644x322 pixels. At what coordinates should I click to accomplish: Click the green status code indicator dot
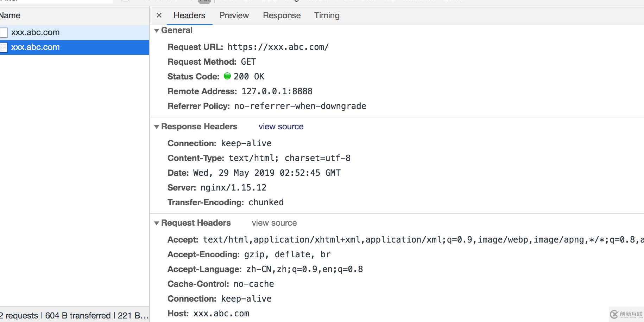[x=227, y=76]
